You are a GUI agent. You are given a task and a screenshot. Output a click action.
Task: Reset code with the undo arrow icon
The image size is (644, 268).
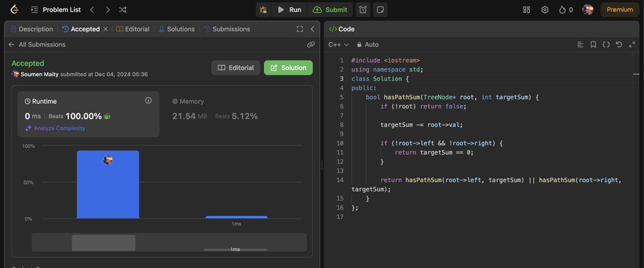click(x=619, y=44)
